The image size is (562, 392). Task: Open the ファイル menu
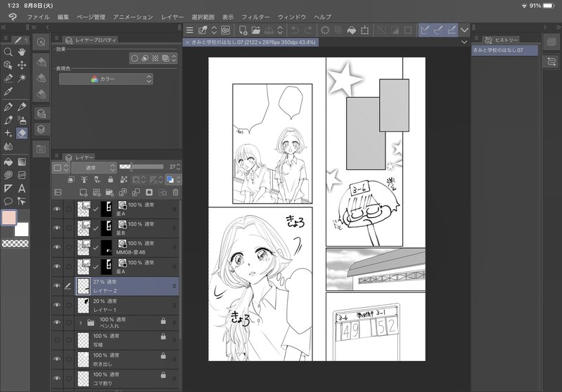click(39, 17)
